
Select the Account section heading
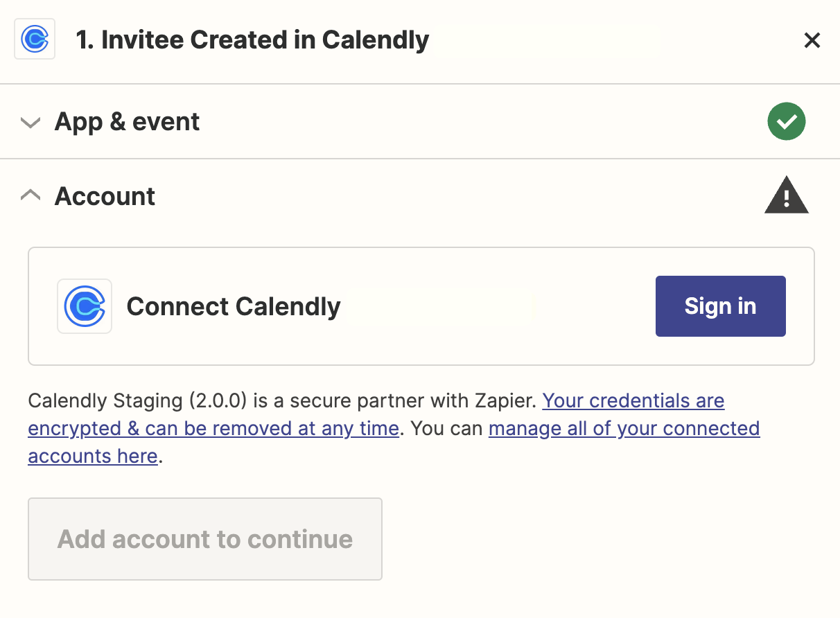coord(105,196)
